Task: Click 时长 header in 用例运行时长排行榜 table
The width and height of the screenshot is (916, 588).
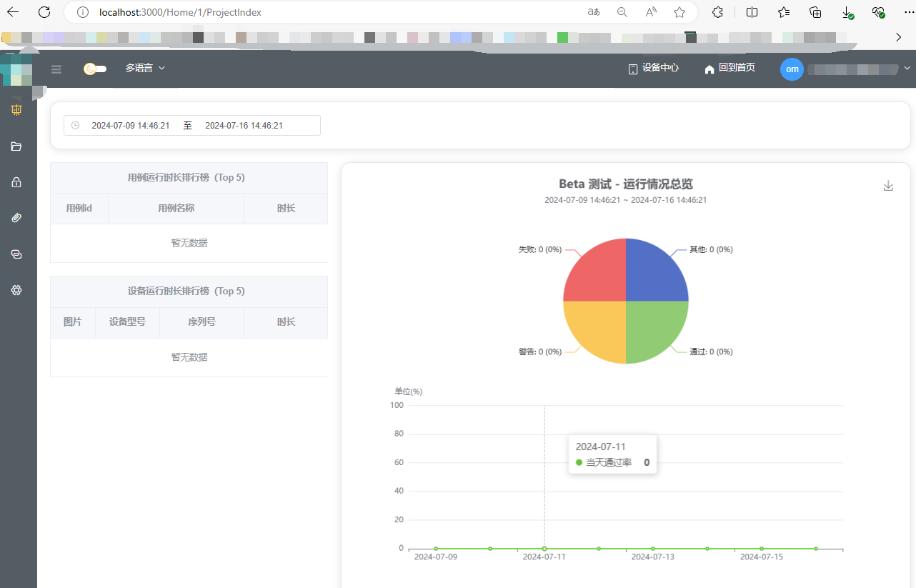Action: coord(286,209)
